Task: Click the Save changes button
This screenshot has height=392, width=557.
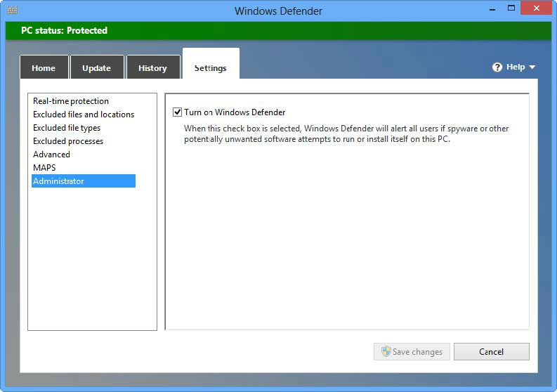Action: point(412,352)
